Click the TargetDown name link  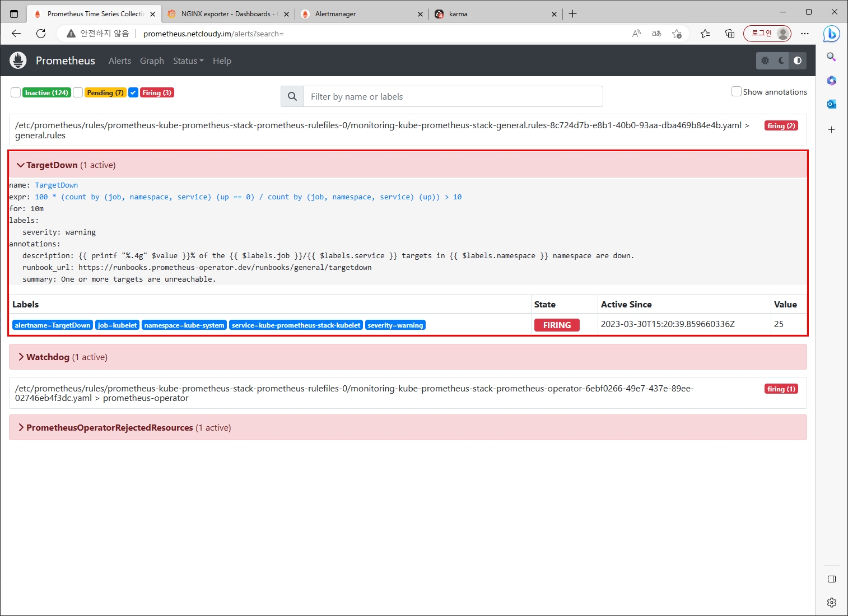57,185
